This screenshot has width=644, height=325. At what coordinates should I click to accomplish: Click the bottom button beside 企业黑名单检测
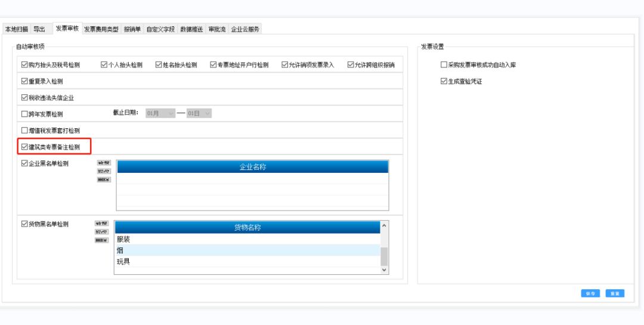[x=104, y=179]
